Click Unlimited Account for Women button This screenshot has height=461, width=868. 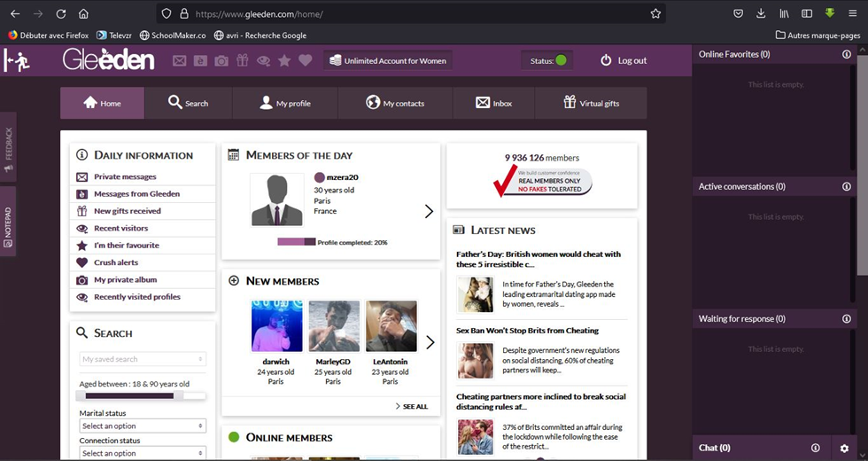(x=388, y=60)
